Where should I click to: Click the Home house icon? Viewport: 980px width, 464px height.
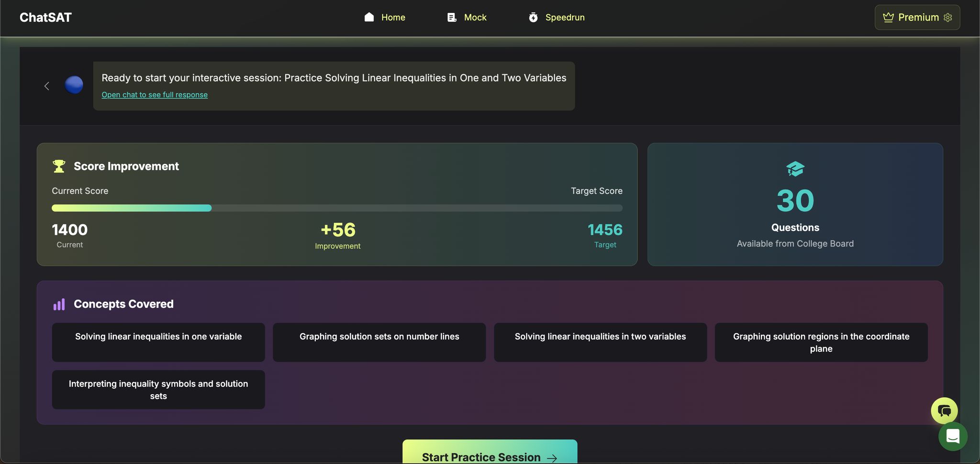(369, 17)
